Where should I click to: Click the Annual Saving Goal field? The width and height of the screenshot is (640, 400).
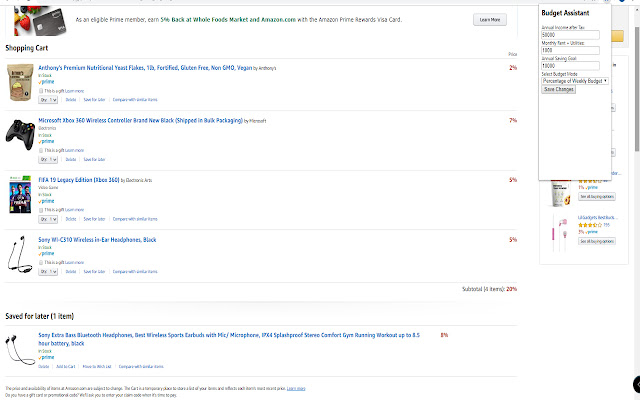coord(570,66)
